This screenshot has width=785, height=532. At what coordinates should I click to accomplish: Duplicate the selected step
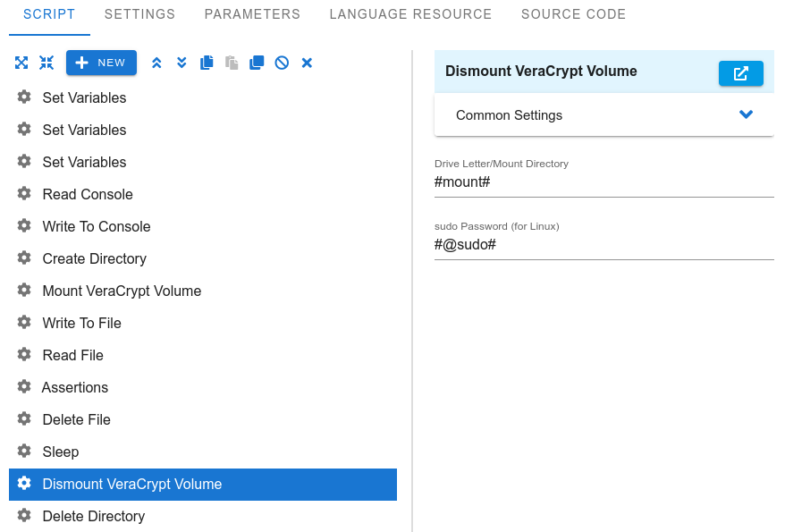point(257,63)
